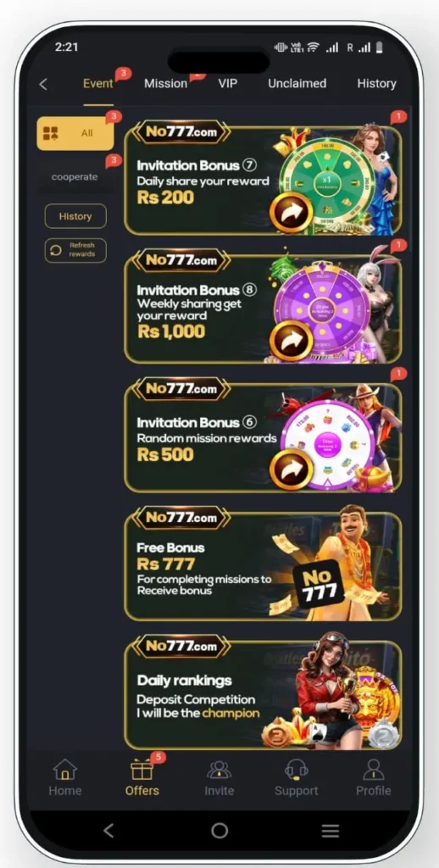Open the Unclaimed tab
This screenshot has height=868, width=439.
(297, 84)
